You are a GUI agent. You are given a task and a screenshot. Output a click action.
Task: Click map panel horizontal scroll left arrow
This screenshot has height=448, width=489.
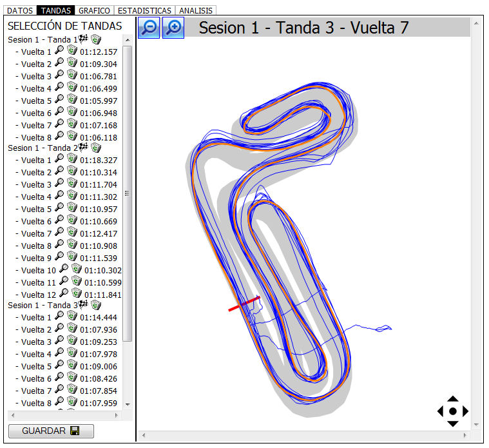coord(144,435)
